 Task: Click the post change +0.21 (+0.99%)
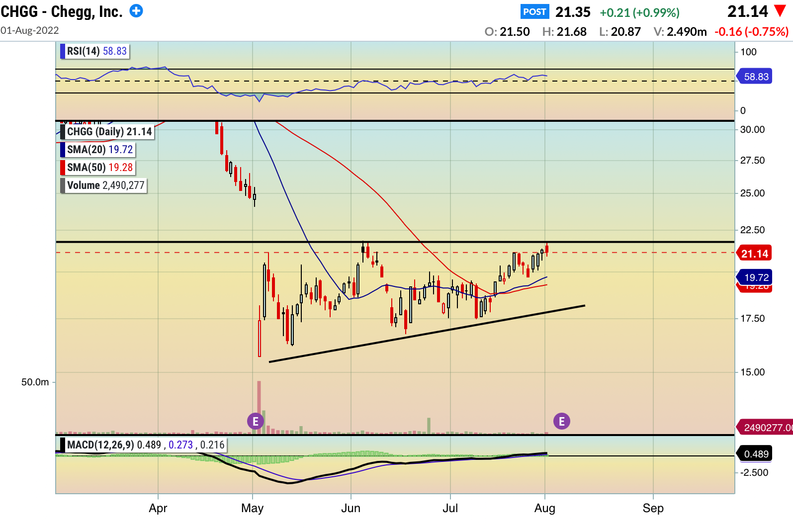pos(639,12)
